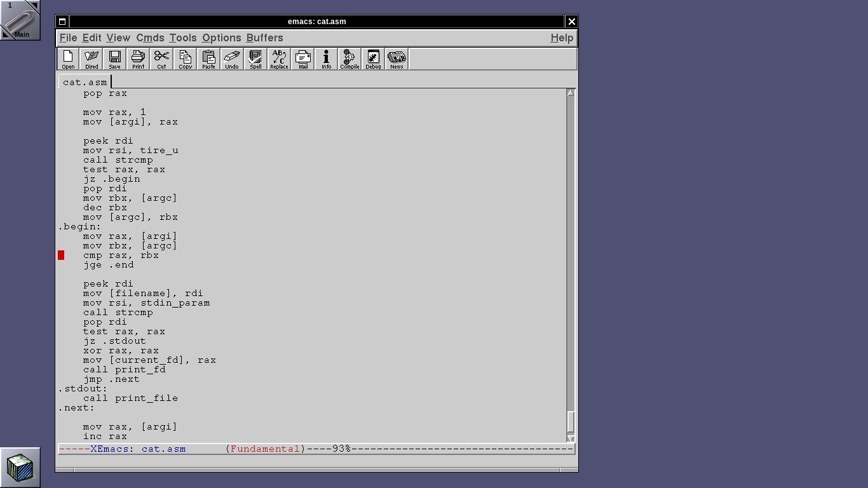Click the 'call print_file' line
Viewport: 868px width, 488px height.
point(130,398)
